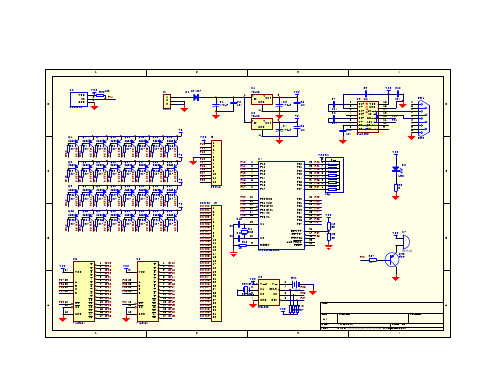Image resolution: width=495 pixels, height=383 pixels.
Task: Click the three-pin power input header
Action: click(167, 101)
